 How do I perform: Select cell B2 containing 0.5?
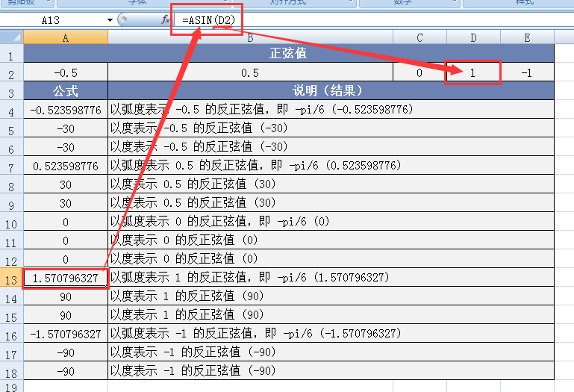(x=250, y=72)
